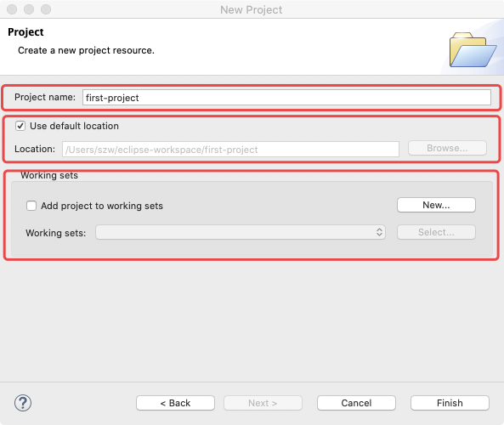Image resolution: width=504 pixels, height=425 pixels.
Task: Close the New Project window
Action: tap(12, 9)
